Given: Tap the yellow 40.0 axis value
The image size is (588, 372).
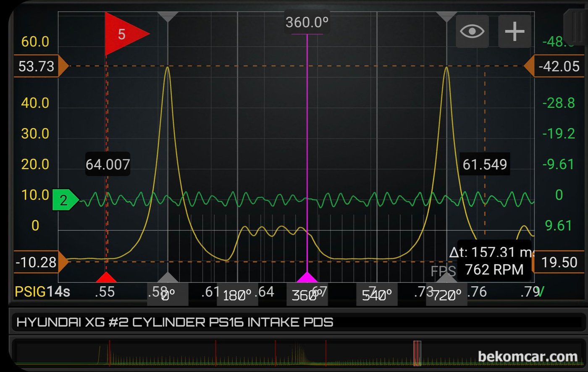Looking at the screenshot, I should pos(35,103).
